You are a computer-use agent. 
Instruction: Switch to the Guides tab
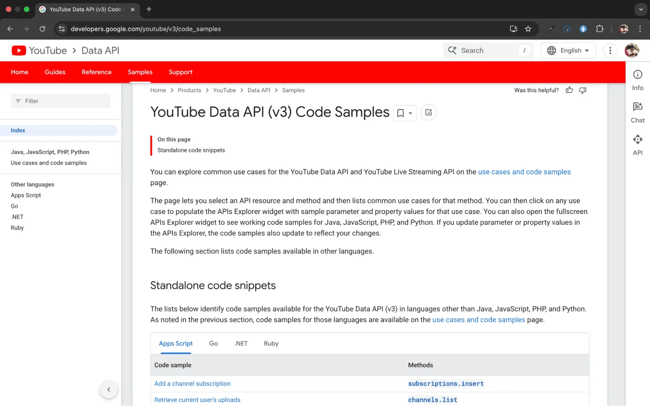tap(55, 72)
